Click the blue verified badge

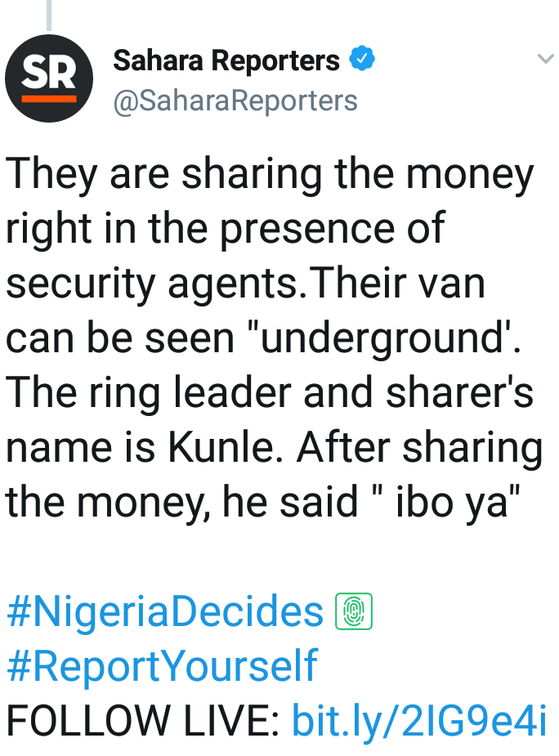(363, 60)
